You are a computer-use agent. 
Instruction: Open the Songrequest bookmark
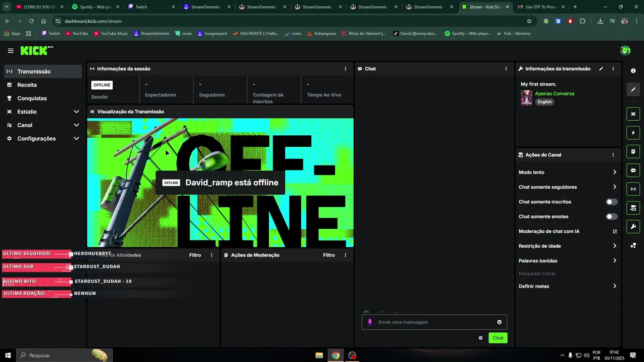(x=212, y=34)
